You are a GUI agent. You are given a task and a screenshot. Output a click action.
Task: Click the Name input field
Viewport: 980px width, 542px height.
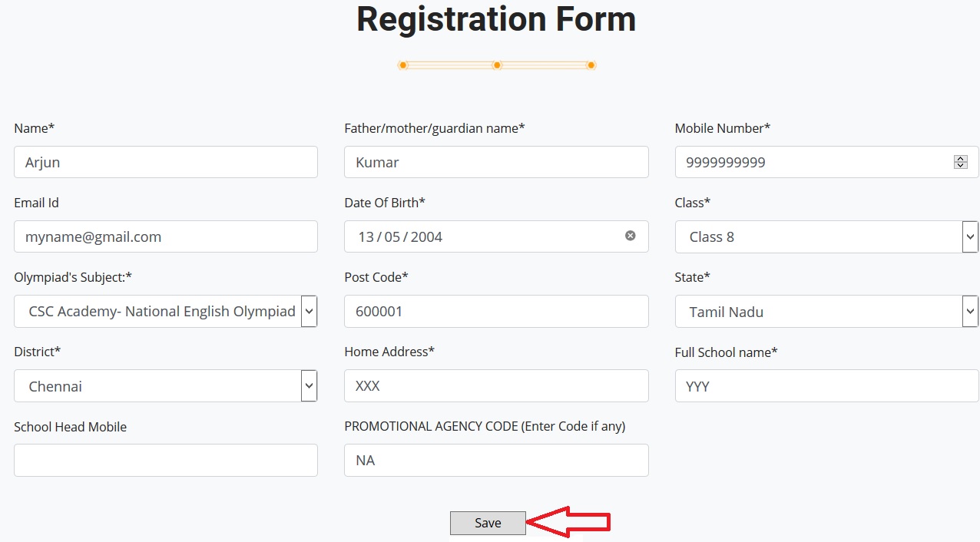(165, 162)
